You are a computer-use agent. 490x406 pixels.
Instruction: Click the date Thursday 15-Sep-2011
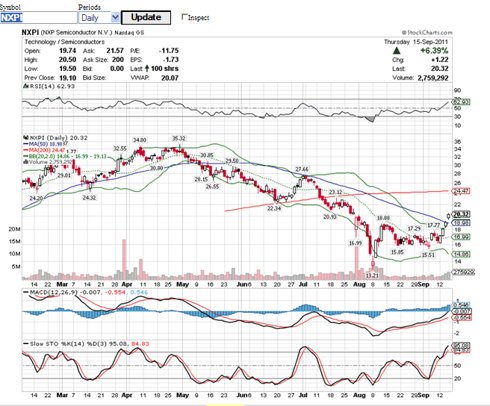416,42
